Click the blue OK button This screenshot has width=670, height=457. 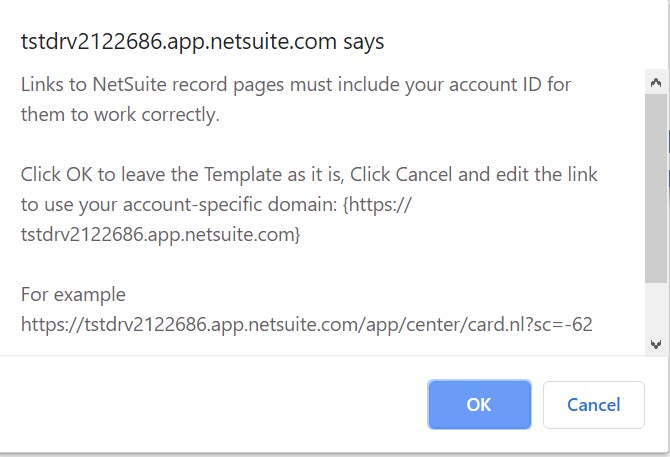(x=479, y=405)
